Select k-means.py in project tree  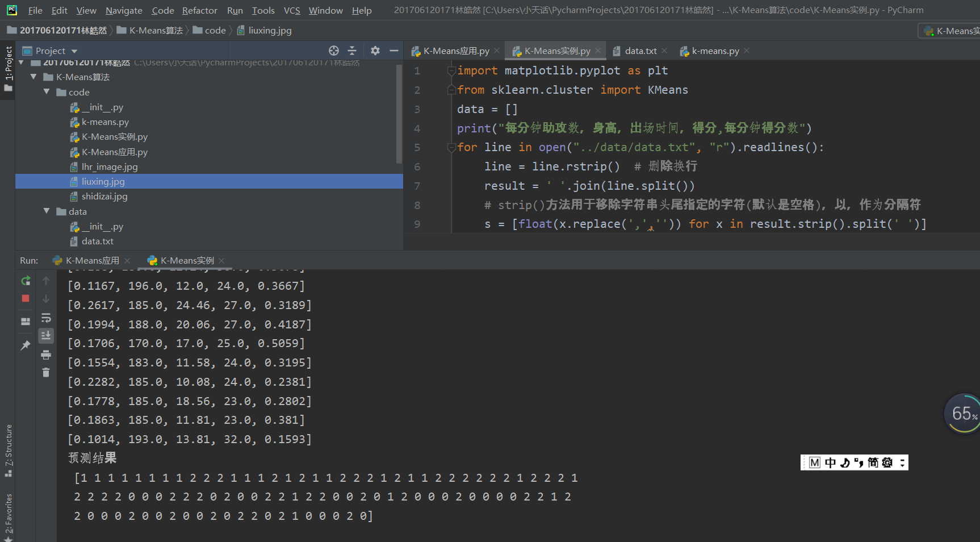[105, 122]
